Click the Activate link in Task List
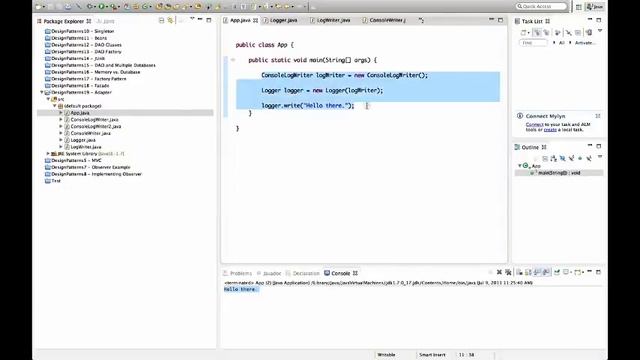The width and height of the screenshot is (640, 360). (585, 43)
